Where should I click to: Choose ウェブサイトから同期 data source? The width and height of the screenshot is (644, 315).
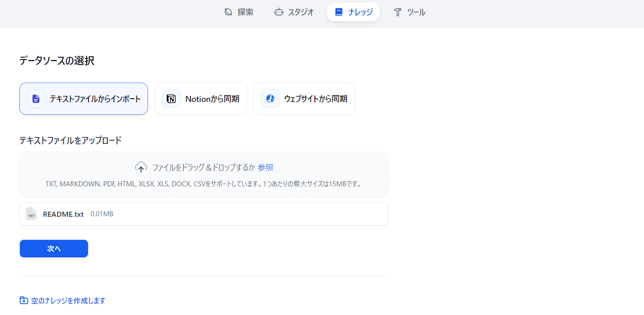coord(304,99)
